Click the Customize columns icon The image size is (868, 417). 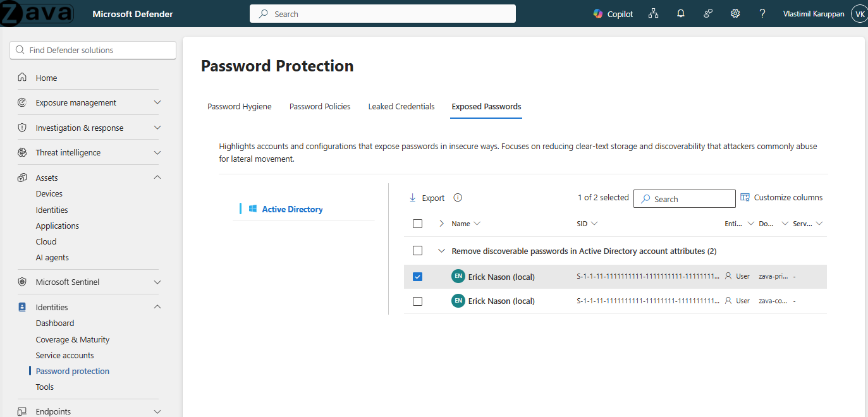745,198
